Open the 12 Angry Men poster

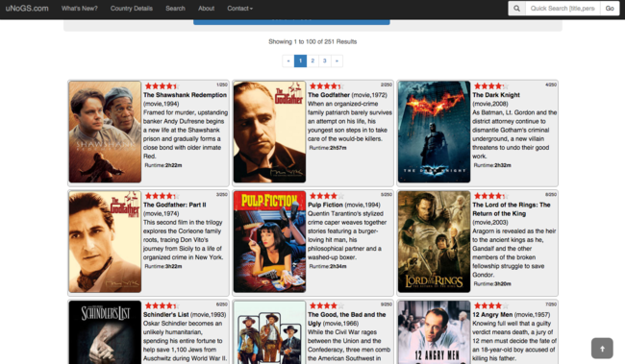pyautogui.click(x=434, y=332)
